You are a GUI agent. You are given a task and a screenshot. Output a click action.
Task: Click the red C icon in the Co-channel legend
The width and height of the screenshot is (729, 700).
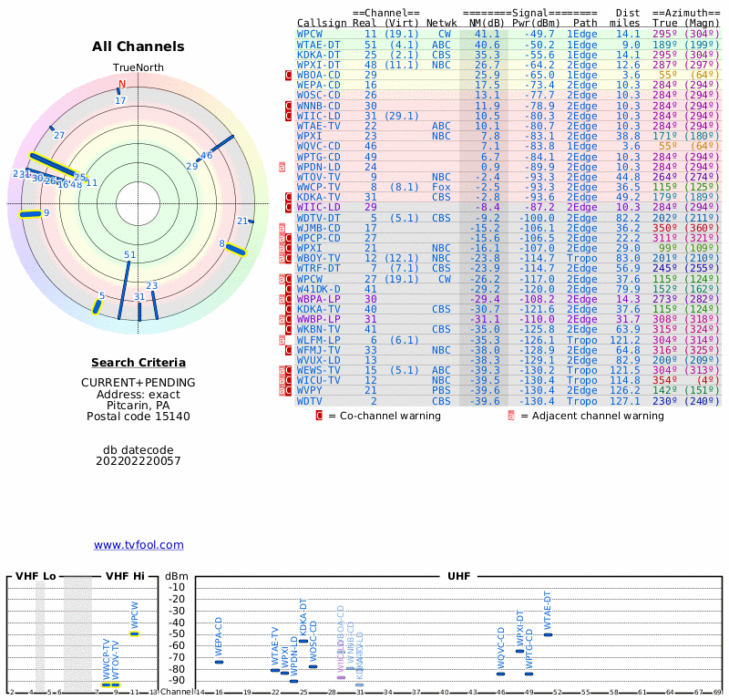319,416
